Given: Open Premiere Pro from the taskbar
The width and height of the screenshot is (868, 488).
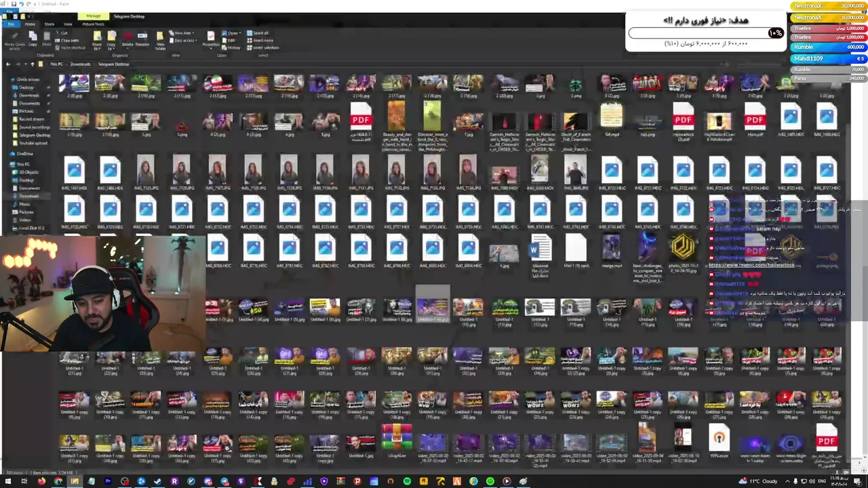Looking at the screenshot, I should pos(108,481).
